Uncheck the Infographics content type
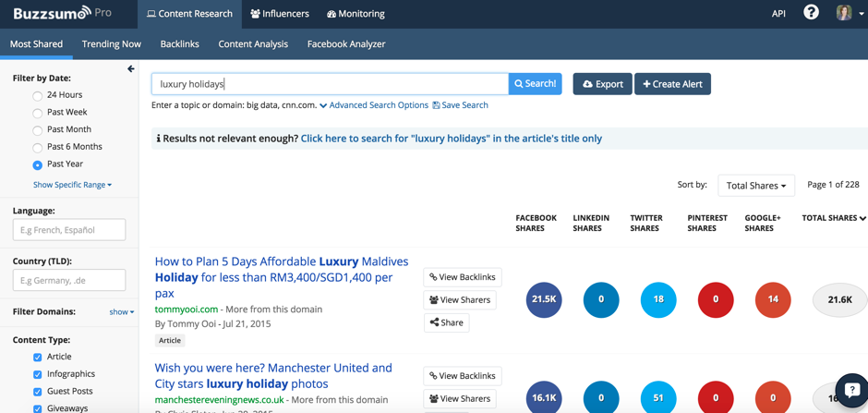 tap(38, 374)
